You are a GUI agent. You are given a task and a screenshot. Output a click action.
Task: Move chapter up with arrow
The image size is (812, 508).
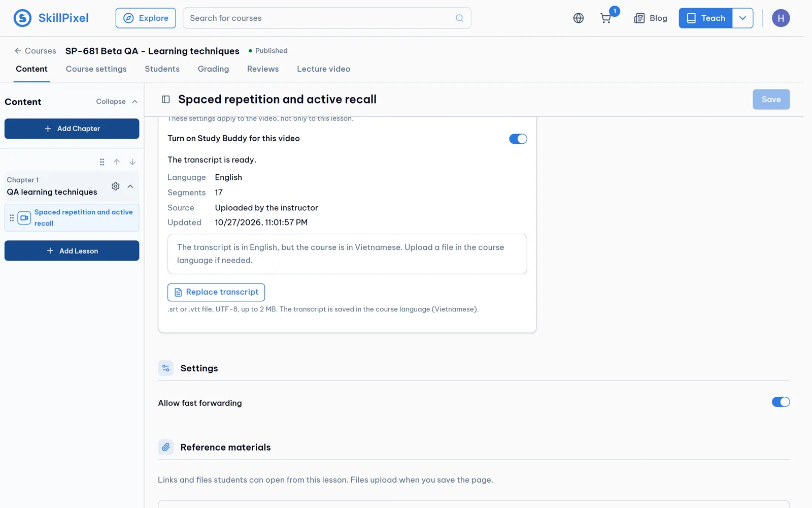pos(117,162)
